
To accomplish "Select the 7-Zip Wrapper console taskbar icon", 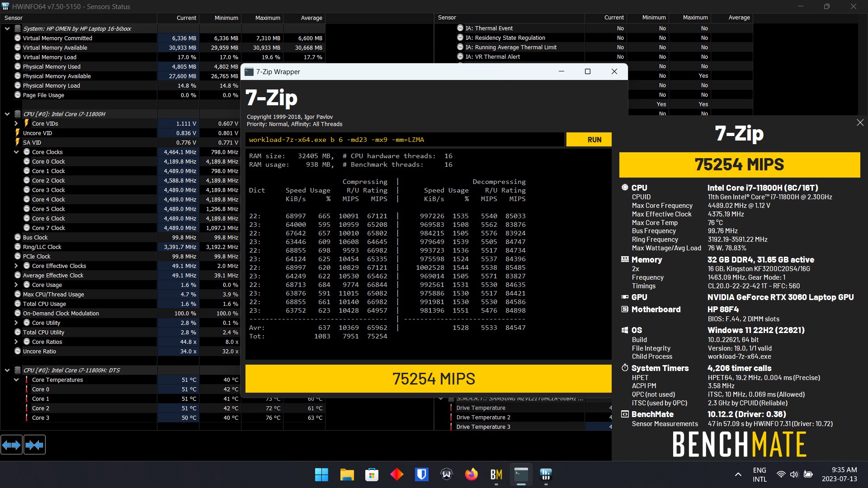I will tap(521, 474).
